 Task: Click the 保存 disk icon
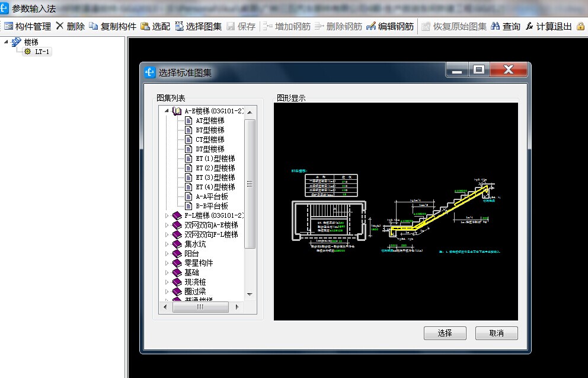click(x=231, y=26)
